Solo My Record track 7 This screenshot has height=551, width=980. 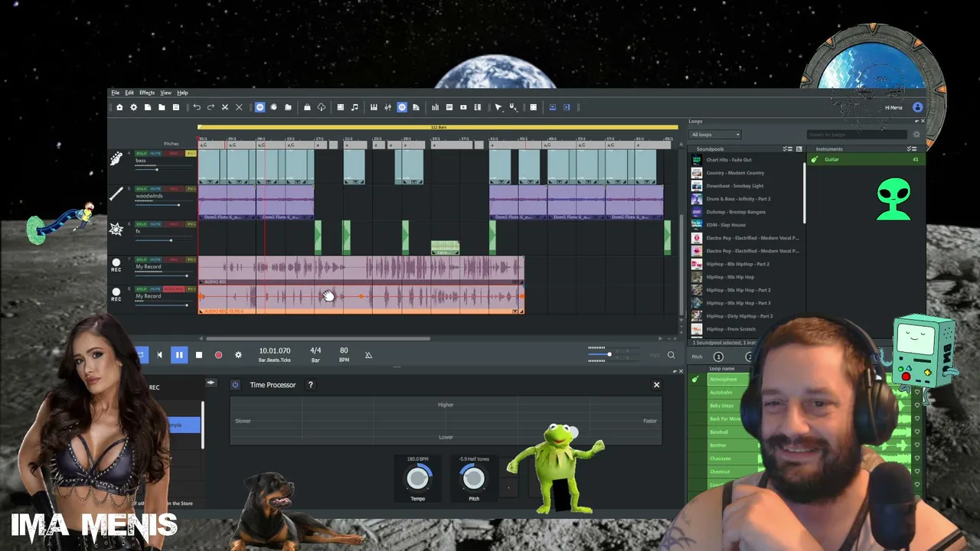click(x=141, y=260)
